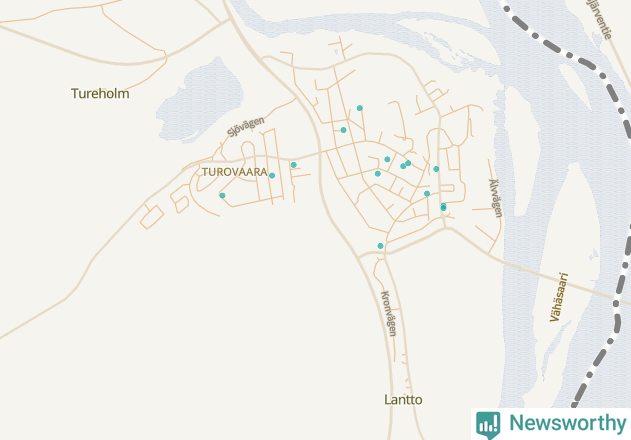Select the westernmost teal map marker
The width and height of the screenshot is (631, 440).
coord(222,196)
